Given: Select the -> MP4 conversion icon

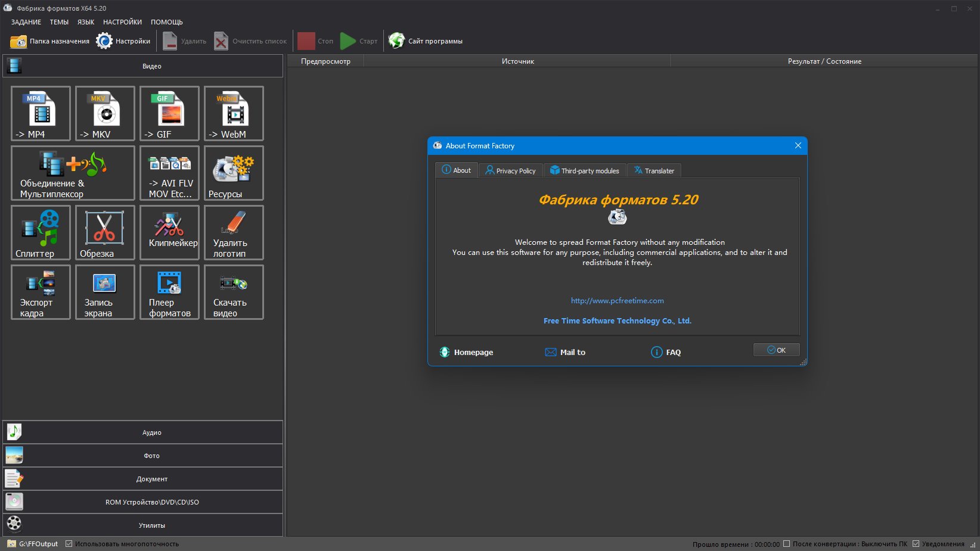Looking at the screenshot, I should pos(41,113).
